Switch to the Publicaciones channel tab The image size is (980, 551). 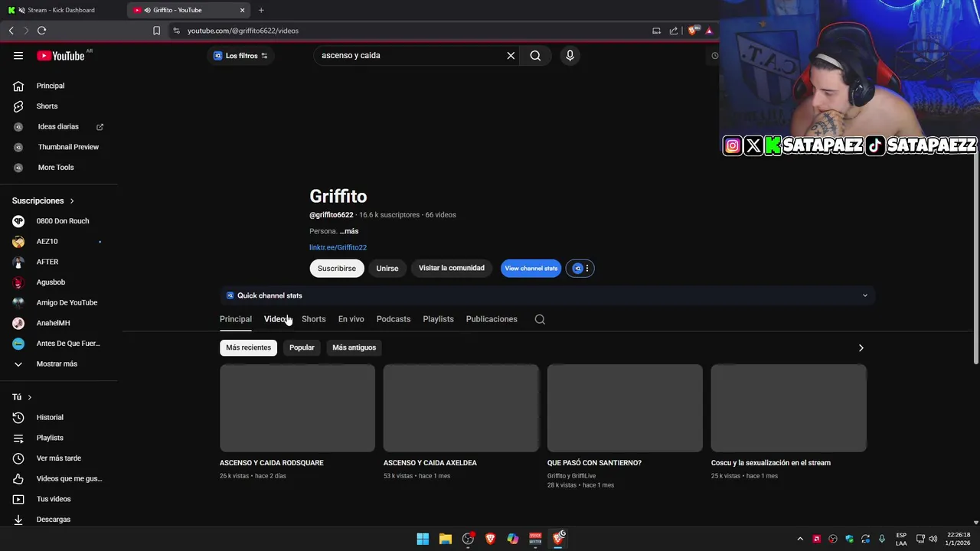tap(492, 319)
